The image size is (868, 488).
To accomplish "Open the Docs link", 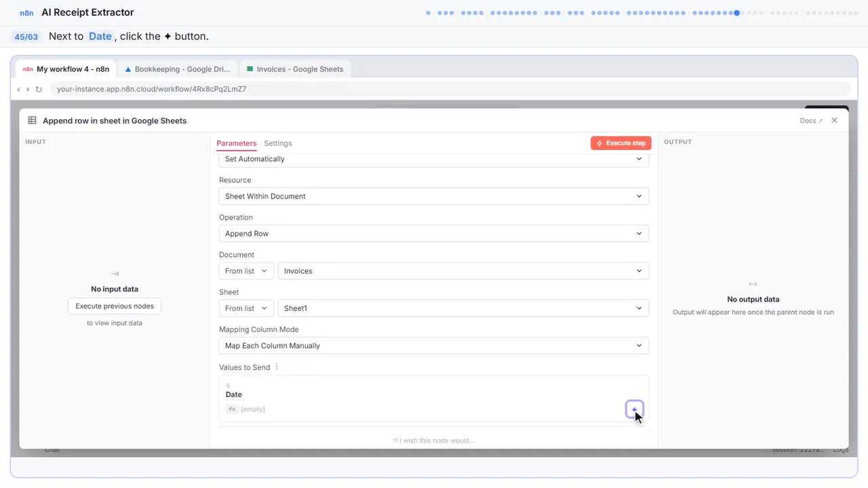I will pyautogui.click(x=811, y=121).
